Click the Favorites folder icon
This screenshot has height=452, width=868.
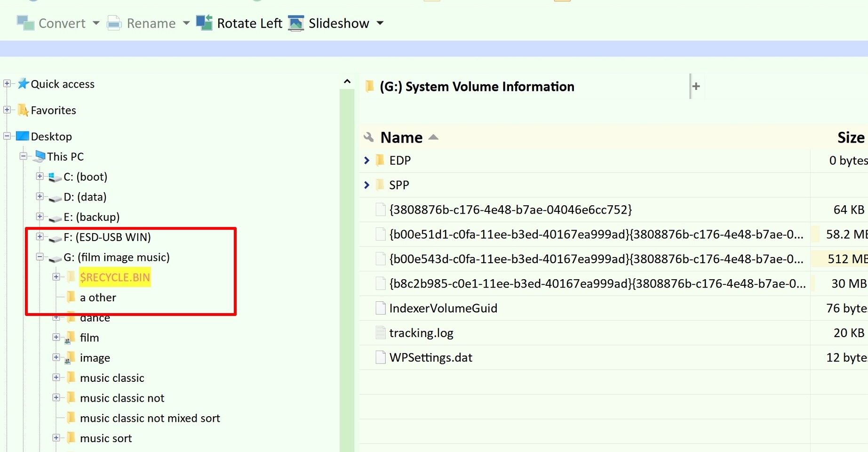[23, 110]
